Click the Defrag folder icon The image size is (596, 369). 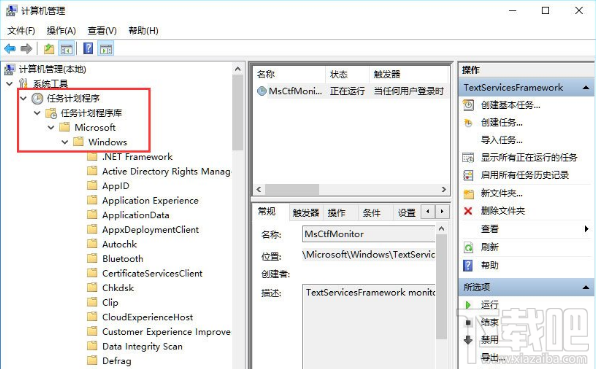tap(92, 361)
